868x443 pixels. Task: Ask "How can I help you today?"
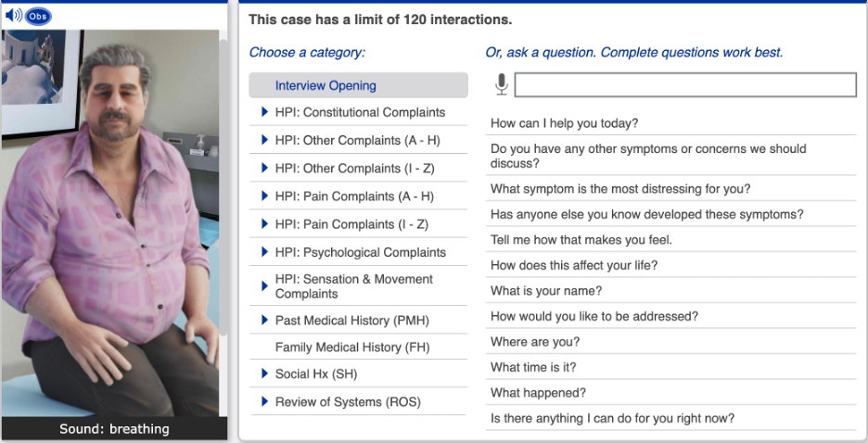(564, 123)
